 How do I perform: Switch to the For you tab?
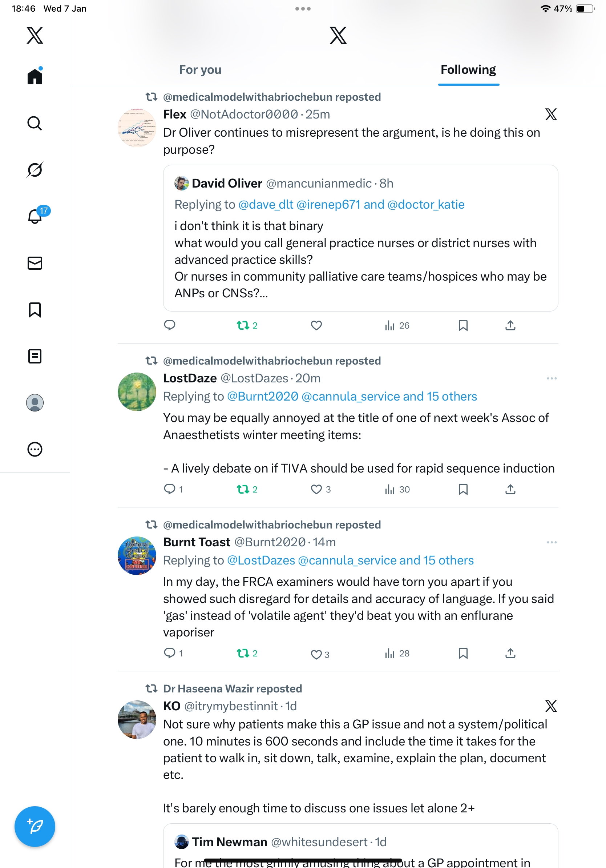[x=200, y=70]
